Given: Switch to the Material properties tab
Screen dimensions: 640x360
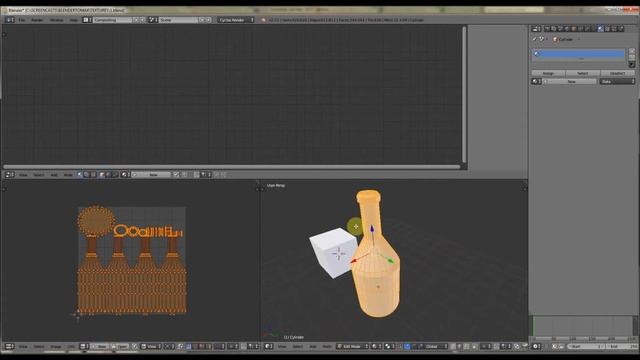Looking at the screenshot, I should (600, 29).
